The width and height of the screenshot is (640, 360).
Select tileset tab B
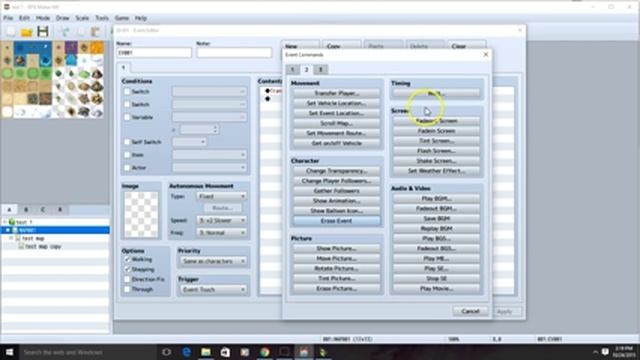(x=26, y=209)
